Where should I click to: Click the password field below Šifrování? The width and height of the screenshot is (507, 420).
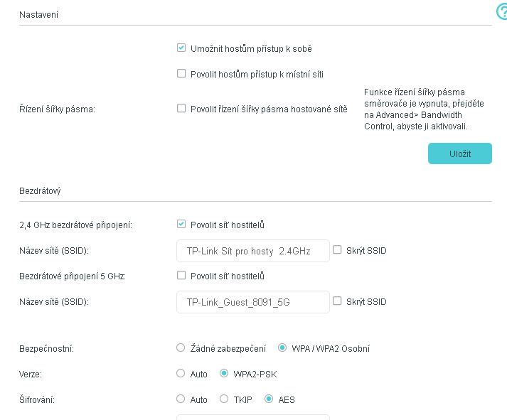(252, 416)
